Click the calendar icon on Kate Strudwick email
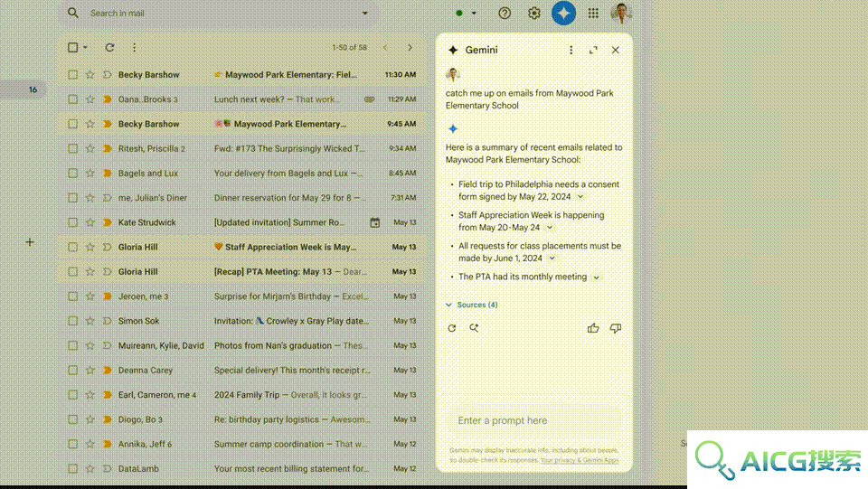This screenshot has width=868, height=489. (x=374, y=222)
